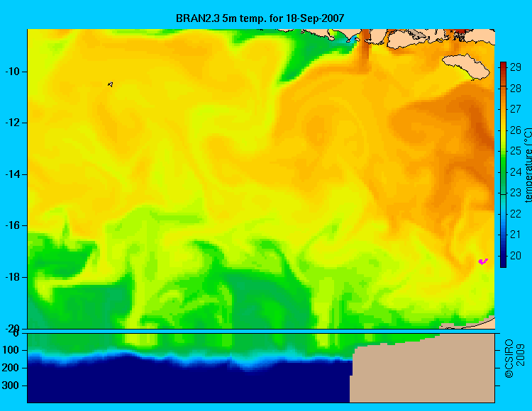Click the 29 value on the temperature colorbar
532x411 pixels.
click(x=516, y=67)
